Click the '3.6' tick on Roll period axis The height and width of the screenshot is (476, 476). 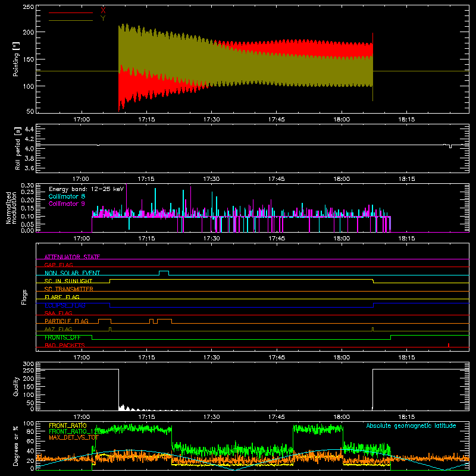[29, 168]
